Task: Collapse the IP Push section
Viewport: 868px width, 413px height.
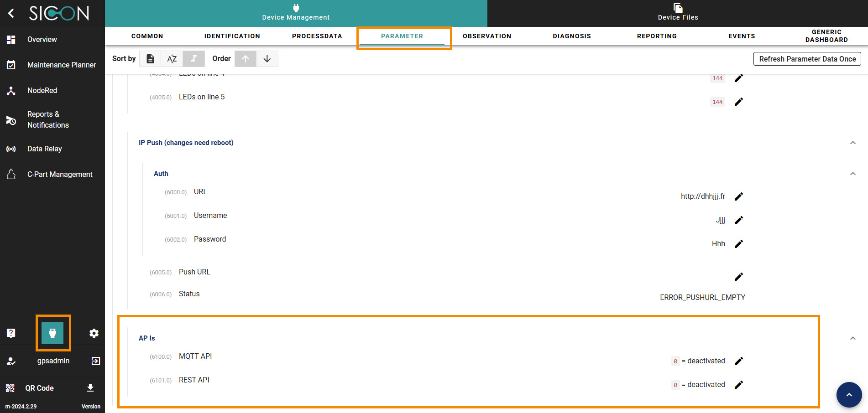Action: click(852, 143)
